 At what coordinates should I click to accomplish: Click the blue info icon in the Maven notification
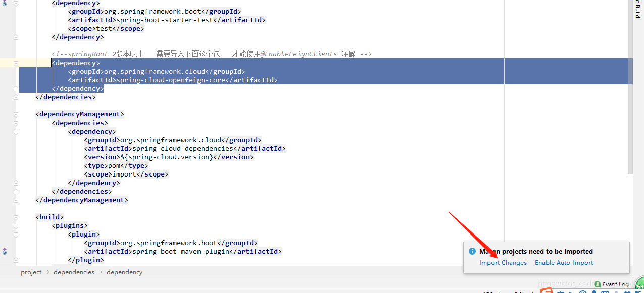pos(472,251)
